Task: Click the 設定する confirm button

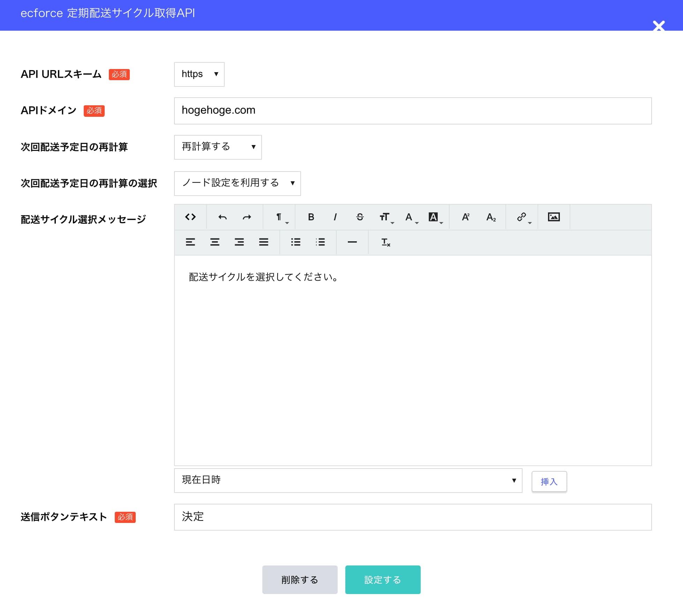Action: (382, 579)
